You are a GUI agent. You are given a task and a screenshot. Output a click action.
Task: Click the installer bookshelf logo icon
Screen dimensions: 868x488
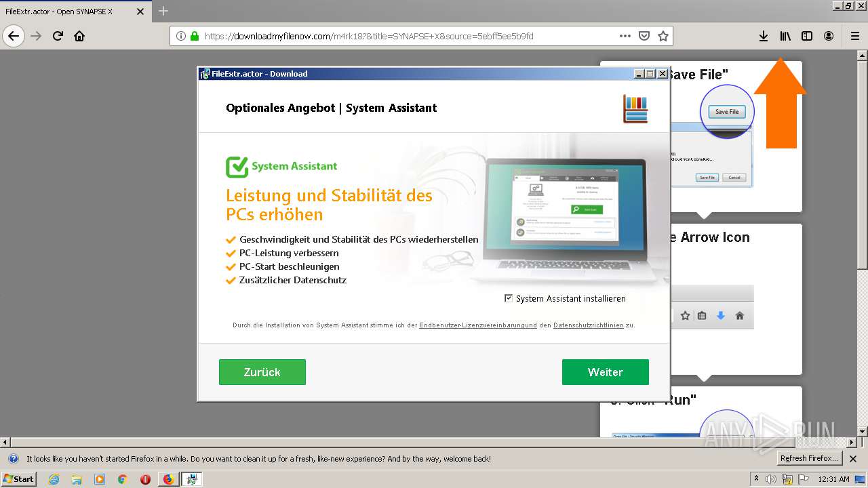[636, 108]
